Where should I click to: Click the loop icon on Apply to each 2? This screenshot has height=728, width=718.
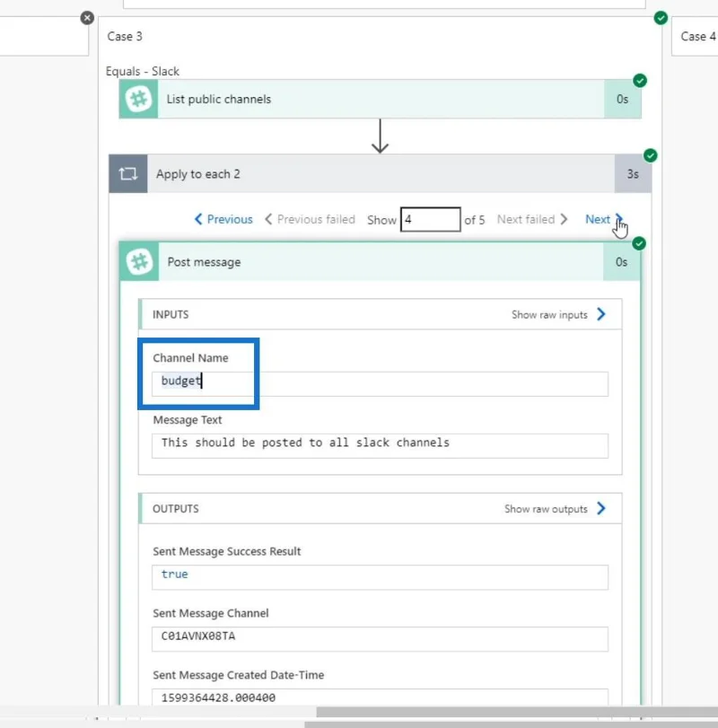[x=128, y=173]
